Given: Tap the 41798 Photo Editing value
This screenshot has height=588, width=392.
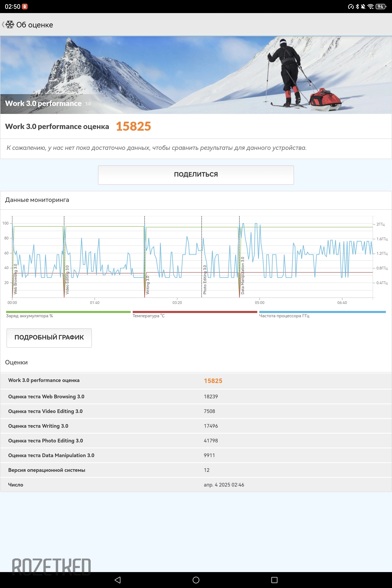Looking at the screenshot, I should pos(211,441).
